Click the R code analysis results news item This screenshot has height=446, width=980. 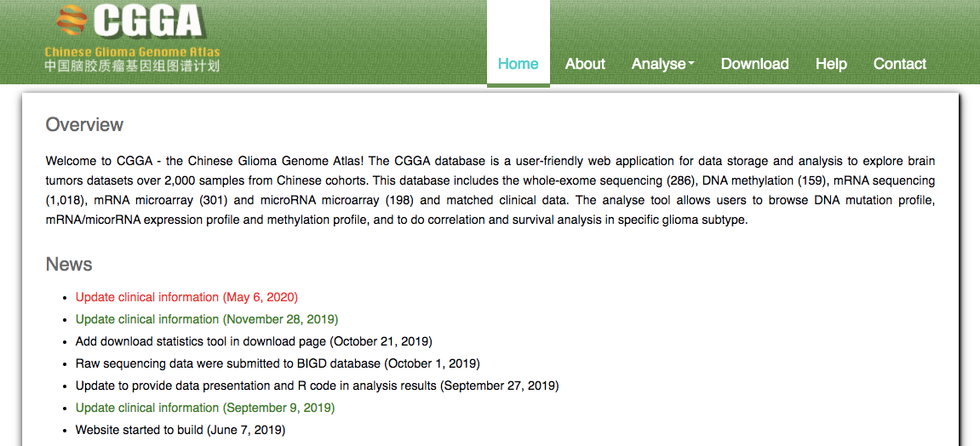tap(317, 386)
